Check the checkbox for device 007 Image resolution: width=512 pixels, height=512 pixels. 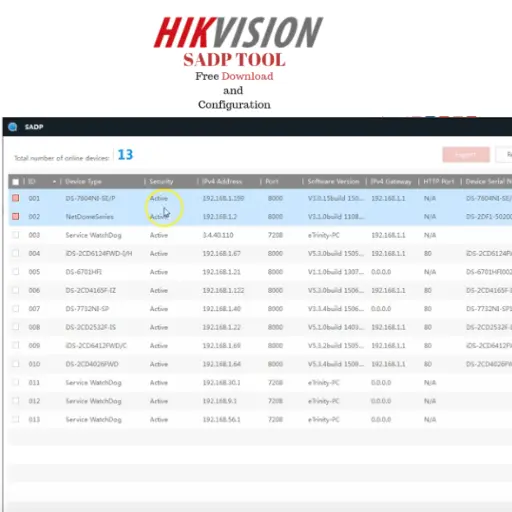click(15, 309)
